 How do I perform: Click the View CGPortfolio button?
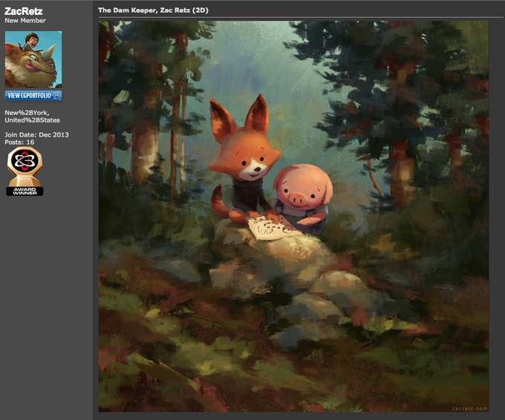33,95
